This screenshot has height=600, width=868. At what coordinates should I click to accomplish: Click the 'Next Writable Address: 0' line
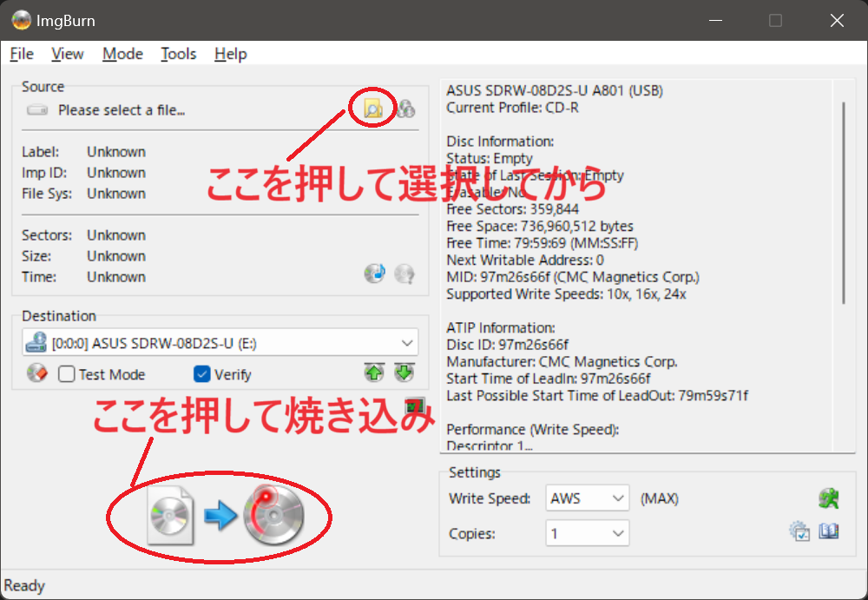coord(525,260)
